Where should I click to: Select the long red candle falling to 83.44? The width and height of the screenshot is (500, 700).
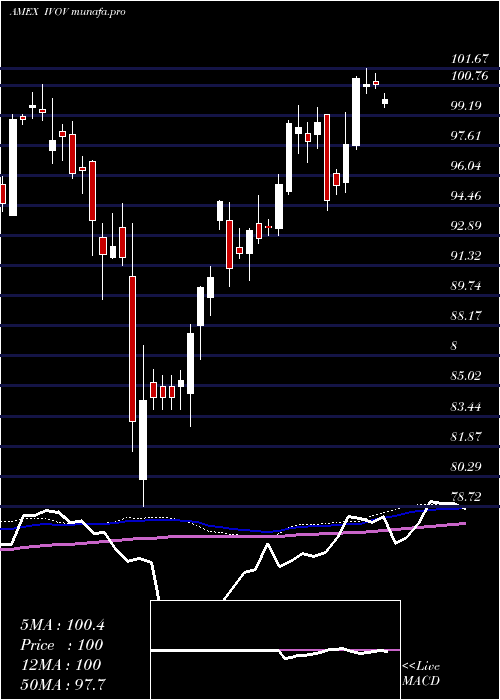coord(133,349)
